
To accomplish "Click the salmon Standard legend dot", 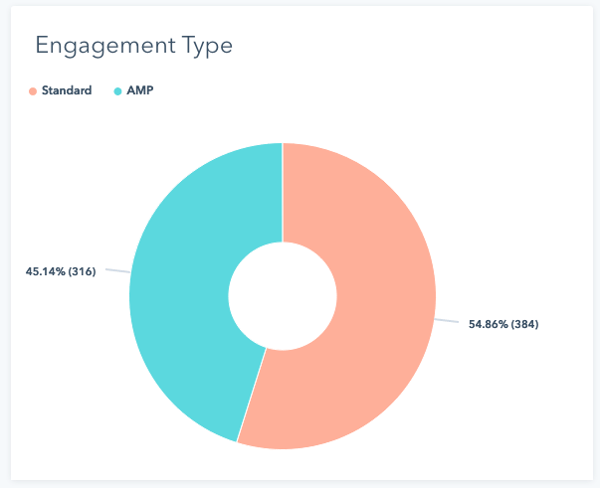I will (x=33, y=91).
